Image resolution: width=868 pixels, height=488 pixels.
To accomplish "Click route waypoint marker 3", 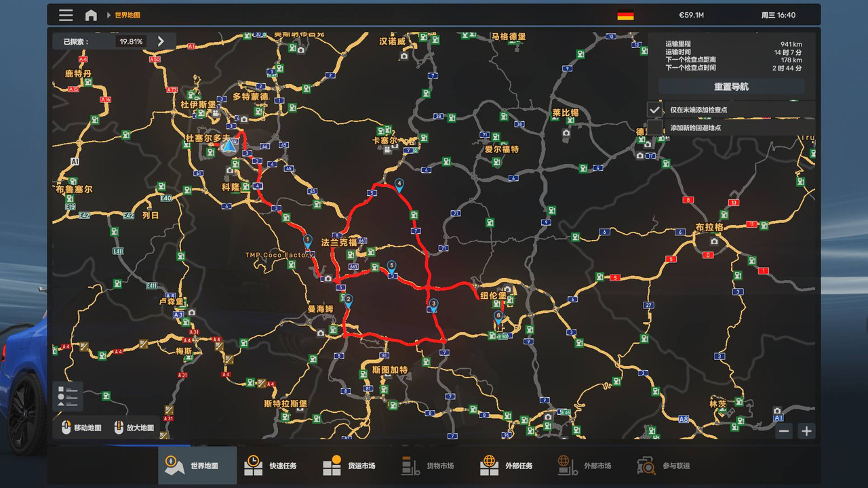I will pyautogui.click(x=433, y=306).
